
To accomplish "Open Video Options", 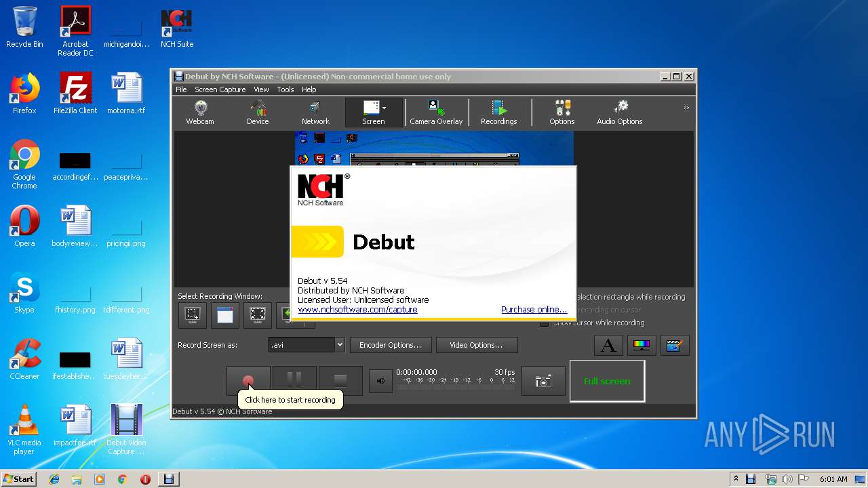I will point(476,345).
